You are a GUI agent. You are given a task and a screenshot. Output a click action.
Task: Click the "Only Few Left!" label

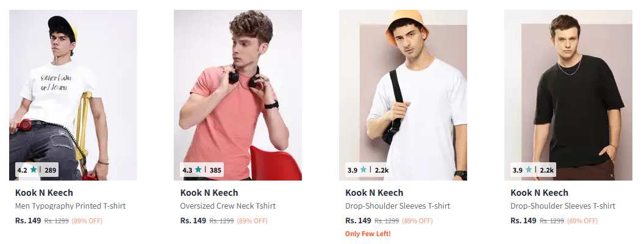368,234
